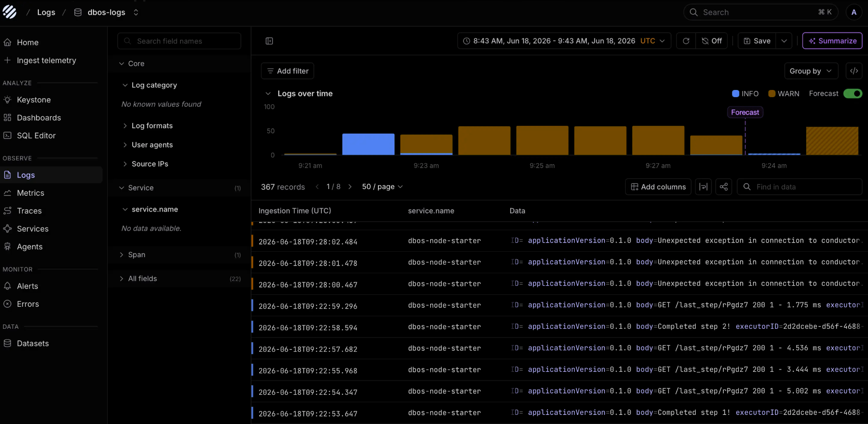
Task: Click Add columns button
Action: pos(658,187)
